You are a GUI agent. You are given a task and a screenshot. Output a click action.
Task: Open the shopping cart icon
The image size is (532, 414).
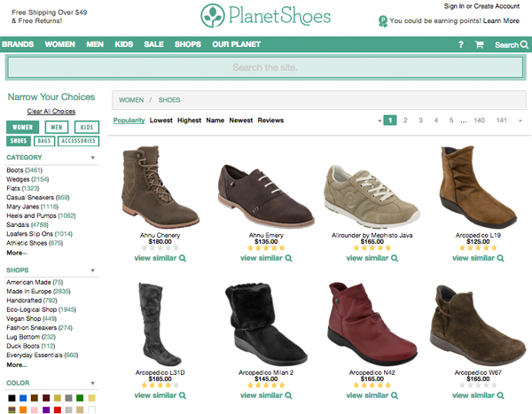(480, 44)
